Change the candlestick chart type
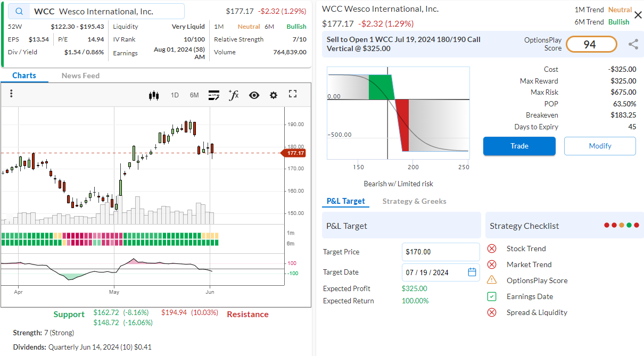This screenshot has height=356, width=644. pos(154,95)
